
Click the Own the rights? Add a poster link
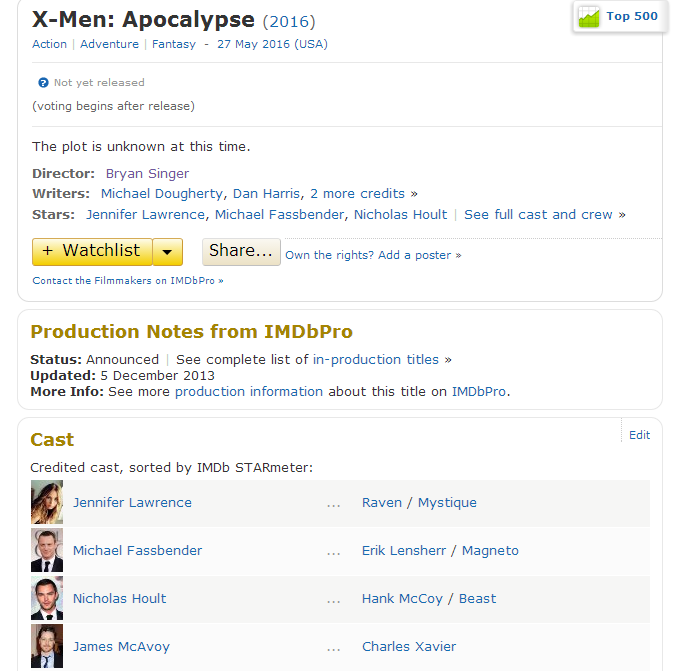click(x=368, y=255)
